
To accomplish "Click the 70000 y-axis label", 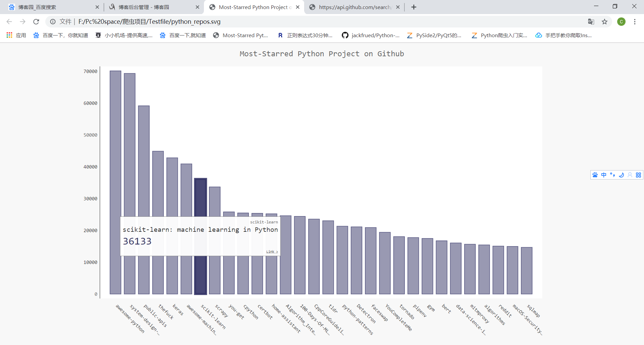I will pos(90,71).
